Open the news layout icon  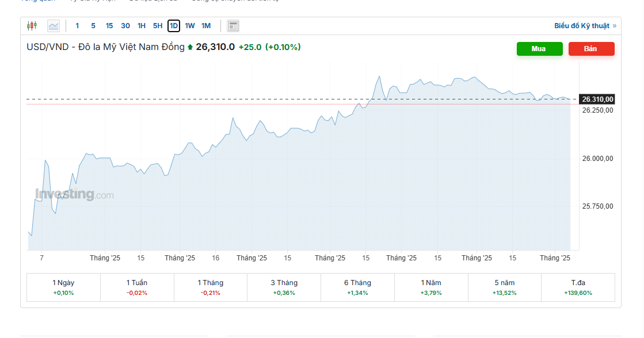(233, 25)
